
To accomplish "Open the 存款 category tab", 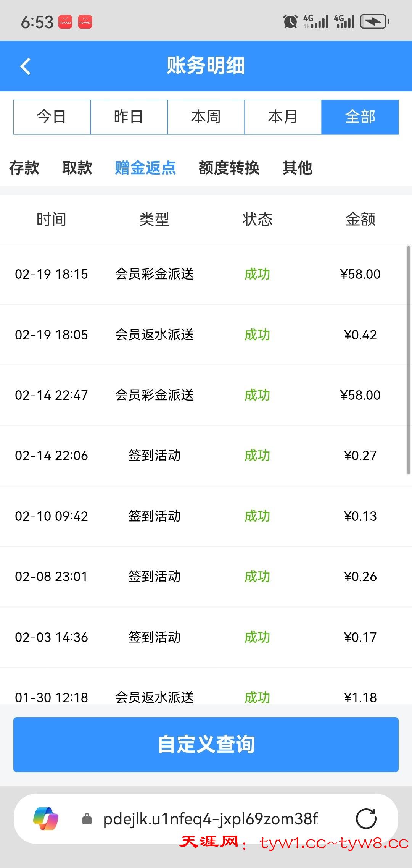I will [x=24, y=168].
